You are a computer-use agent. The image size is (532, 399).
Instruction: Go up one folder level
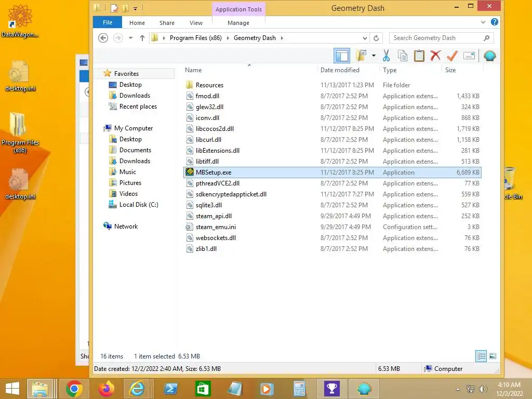click(x=142, y=38)
